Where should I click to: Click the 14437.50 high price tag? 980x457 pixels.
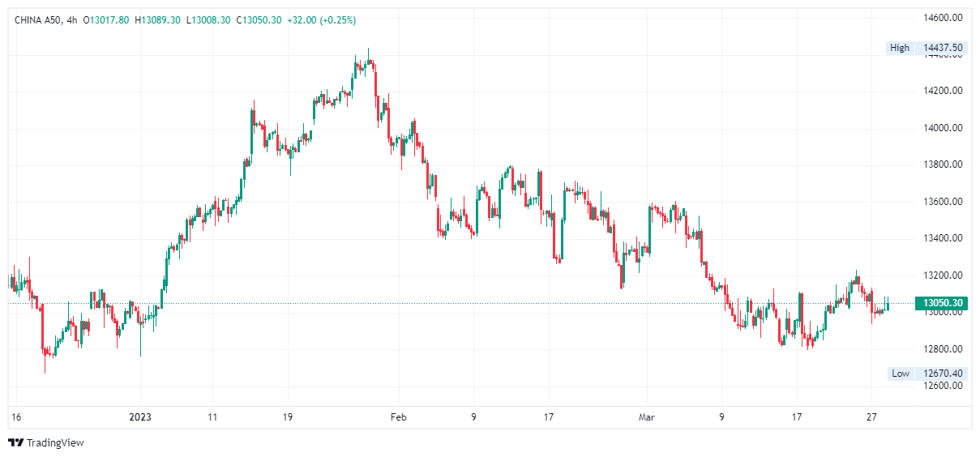point(944,48)
